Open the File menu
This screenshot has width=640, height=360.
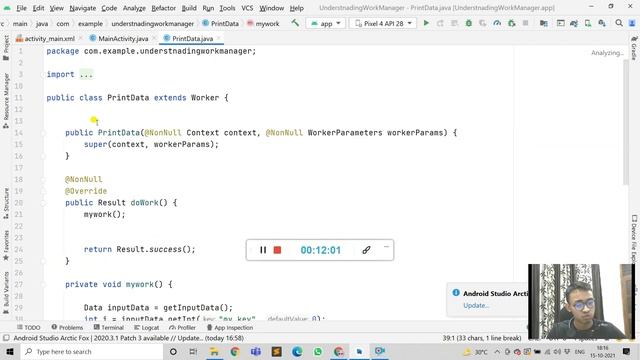coord(21,8)
